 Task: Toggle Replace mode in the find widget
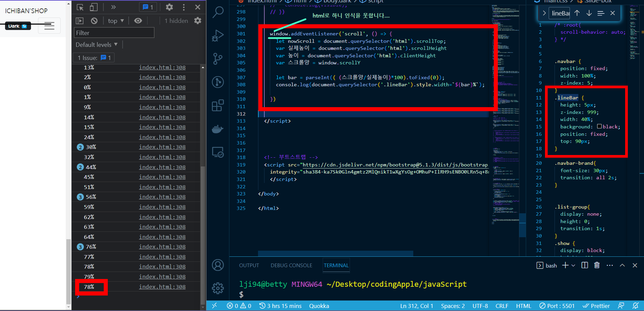click(x=544, y=13)
